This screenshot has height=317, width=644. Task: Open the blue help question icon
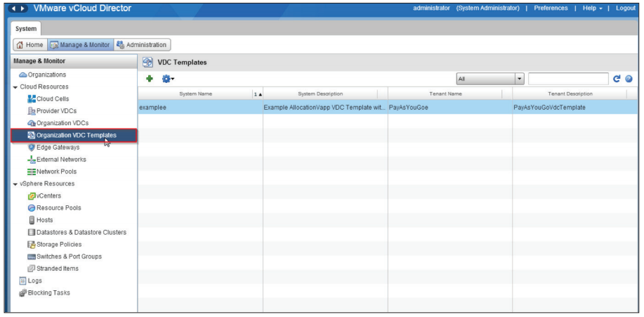point(629,79)
